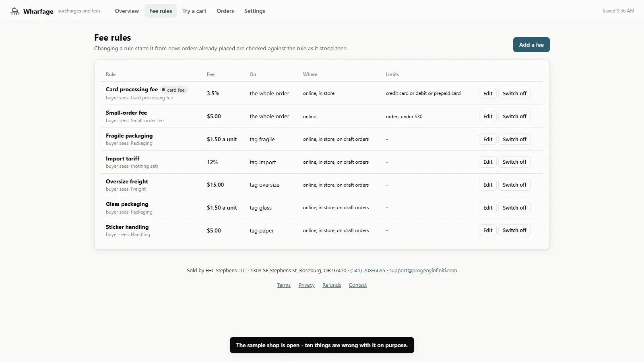The height and width of the screenshot is (362, 644).
Task: Open the Refunds link
Action: 332,285
